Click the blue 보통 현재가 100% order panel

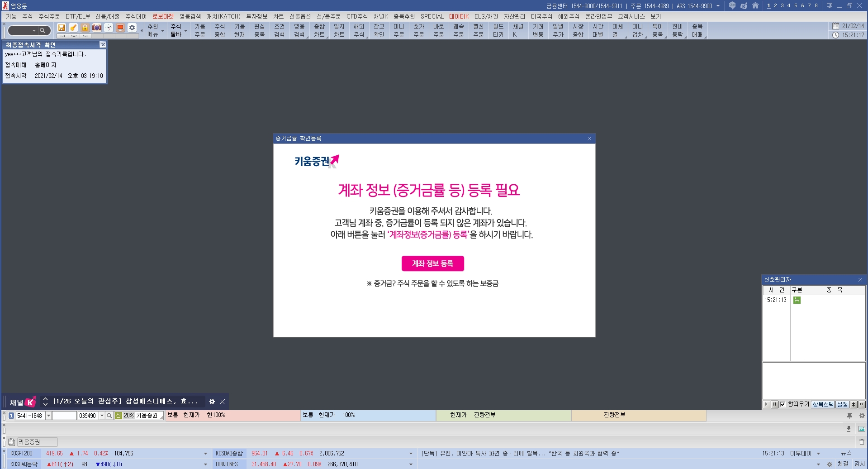(x=368, y=416)
